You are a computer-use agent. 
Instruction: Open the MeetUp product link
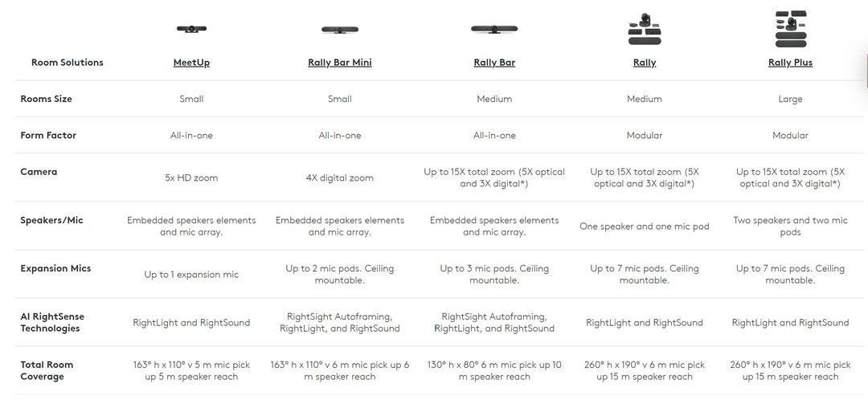[191, 63]
